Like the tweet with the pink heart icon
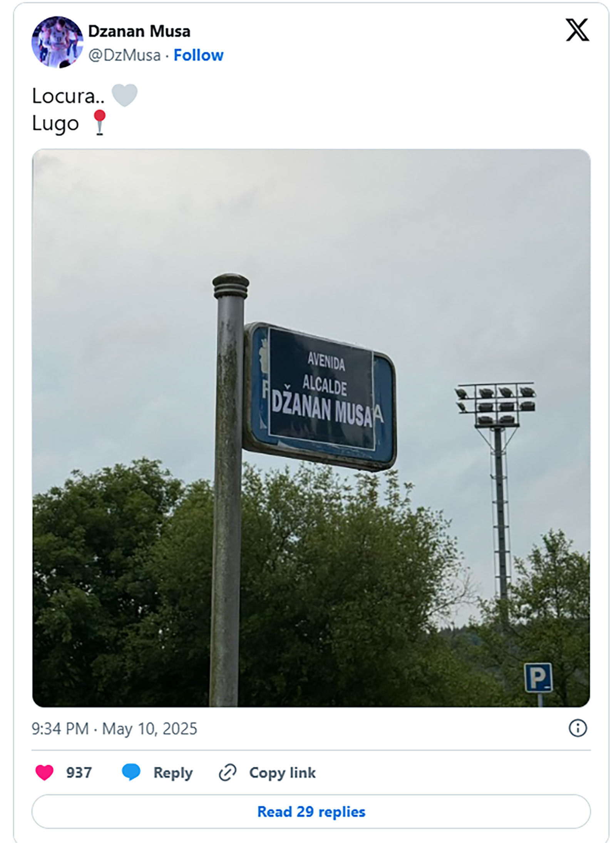This screenshot has width=616, height=843. 45,773
